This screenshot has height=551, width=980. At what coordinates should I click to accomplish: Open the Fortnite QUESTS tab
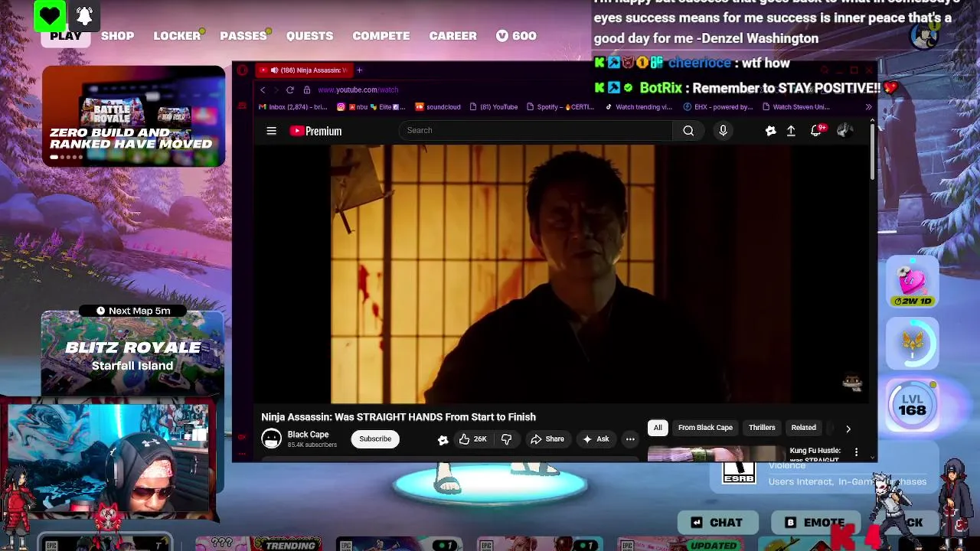point(309,36)
